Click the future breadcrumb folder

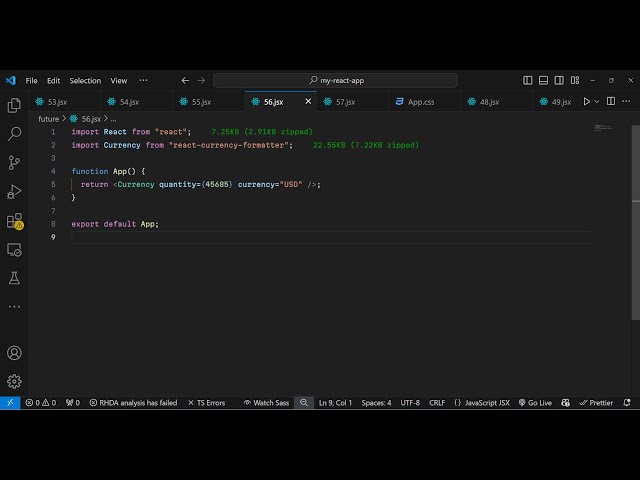(x=48, y=119)
